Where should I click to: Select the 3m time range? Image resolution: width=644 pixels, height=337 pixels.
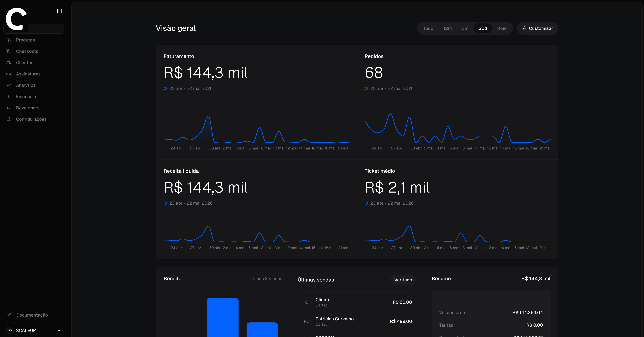pos(465,28)
